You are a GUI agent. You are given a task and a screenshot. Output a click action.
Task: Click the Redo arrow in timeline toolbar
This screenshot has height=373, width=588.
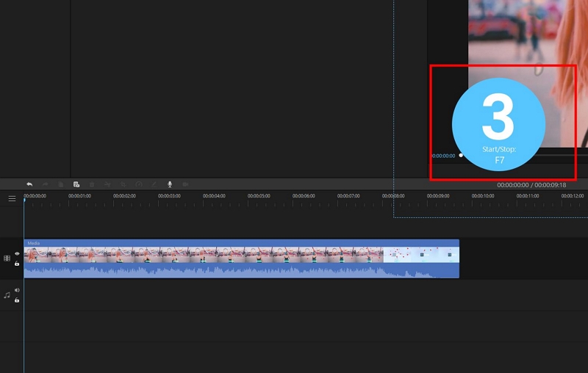(x=45, y=184)
